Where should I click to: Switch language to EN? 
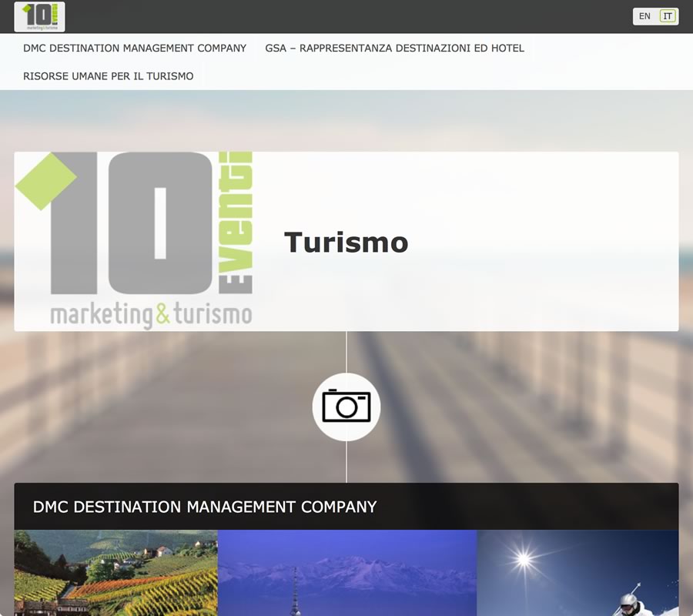(644, 16)
